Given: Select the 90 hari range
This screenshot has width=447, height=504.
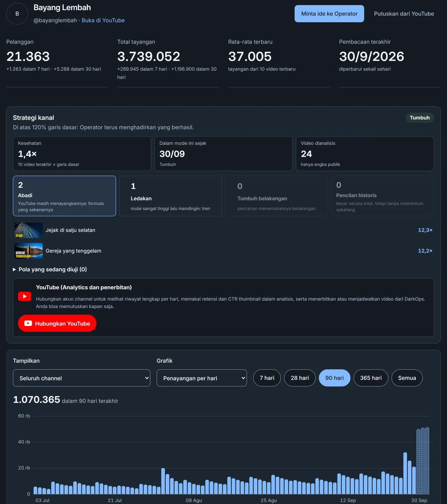Looking at the screenshot, I should click(x=335, y=378).
